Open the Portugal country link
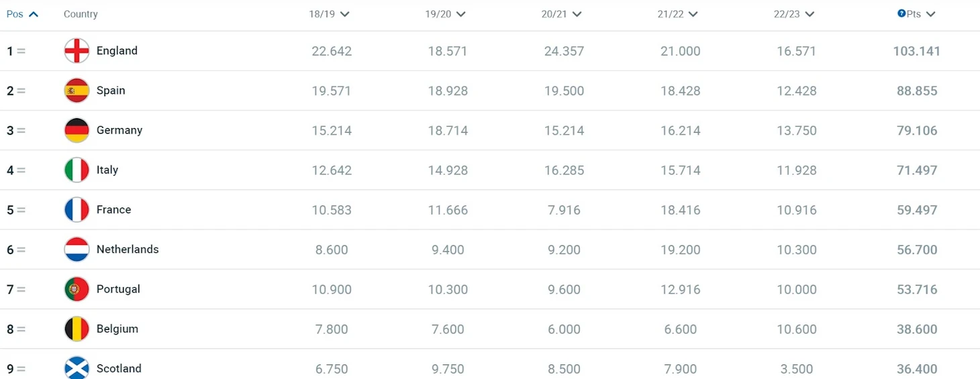The width and height of the screenshot is (980, 379). pos(118,289)
